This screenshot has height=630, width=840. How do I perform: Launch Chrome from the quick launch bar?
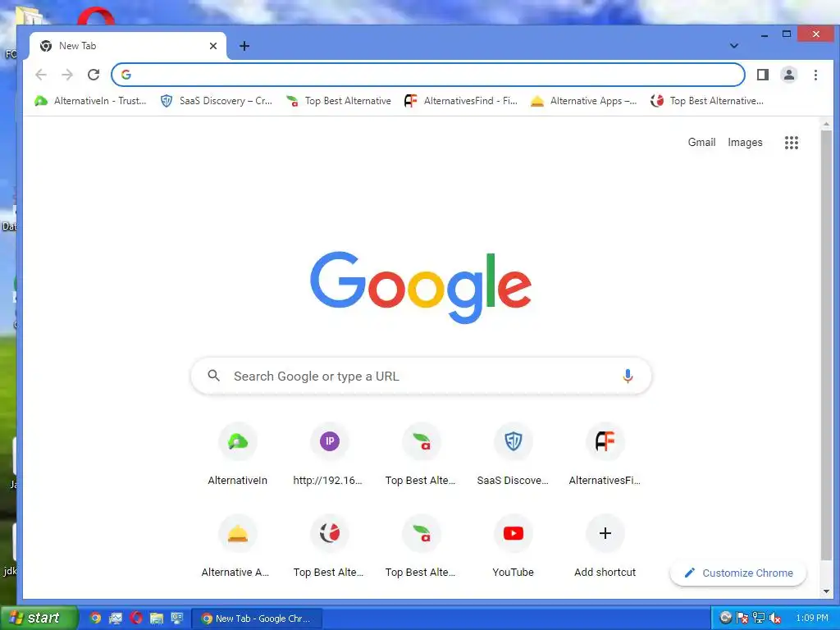click(95, 618)
